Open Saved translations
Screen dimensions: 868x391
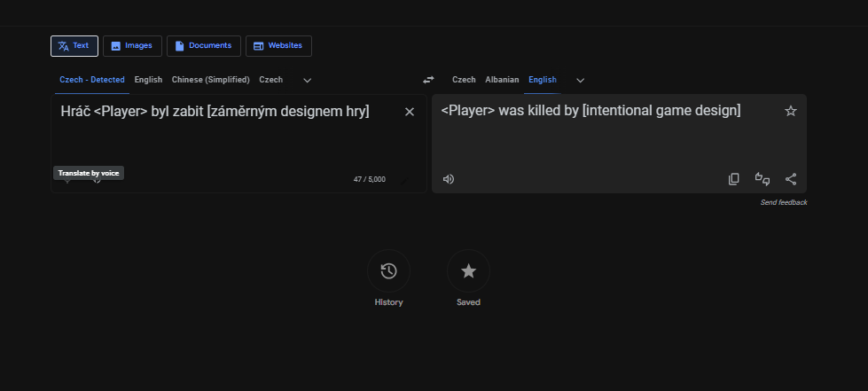468,271
